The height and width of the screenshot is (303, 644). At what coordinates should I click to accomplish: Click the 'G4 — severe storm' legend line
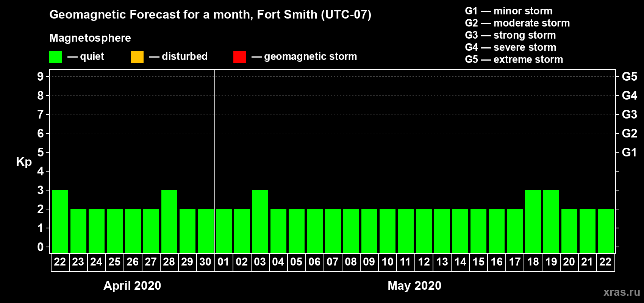coord(511,47)
